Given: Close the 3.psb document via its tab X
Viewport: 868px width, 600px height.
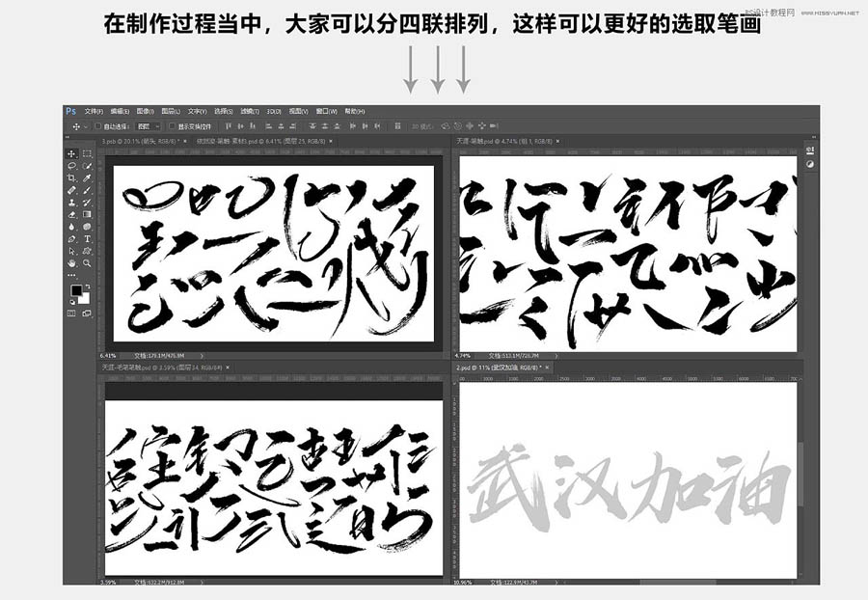Looking at the screenshot, I should (x=183, y=139).
